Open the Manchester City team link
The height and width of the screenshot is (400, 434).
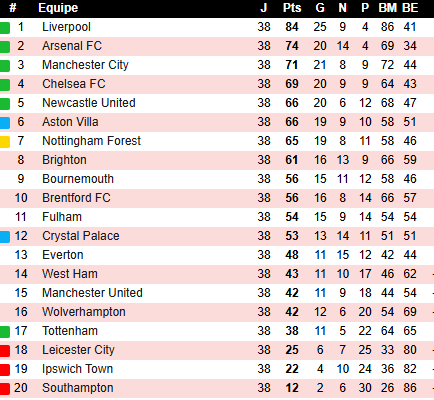click(x=85, y=65)
